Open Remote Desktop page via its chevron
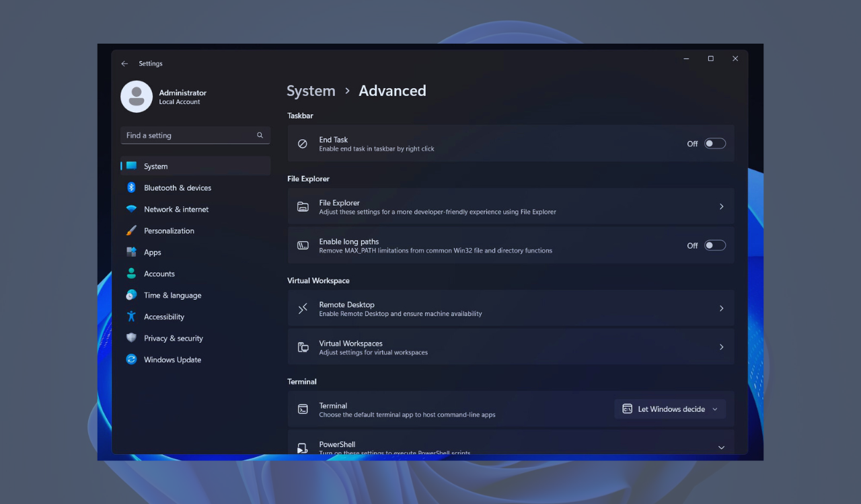 [721, 308]
